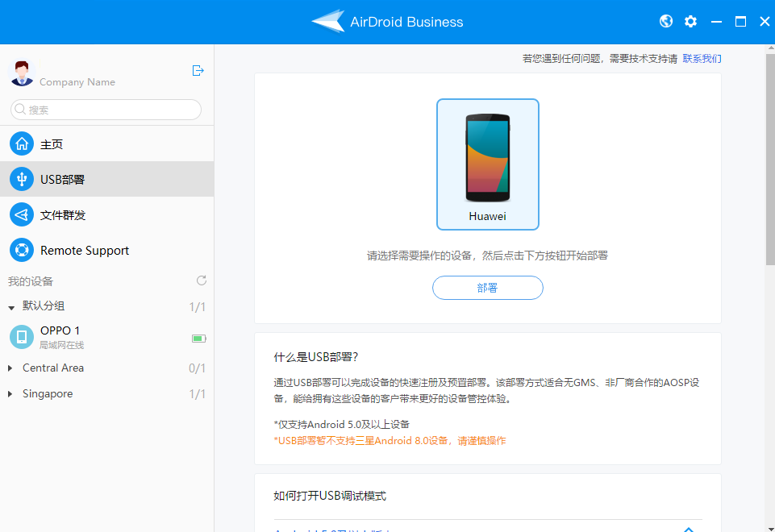Select the Singapore group label

pos(48,393)
